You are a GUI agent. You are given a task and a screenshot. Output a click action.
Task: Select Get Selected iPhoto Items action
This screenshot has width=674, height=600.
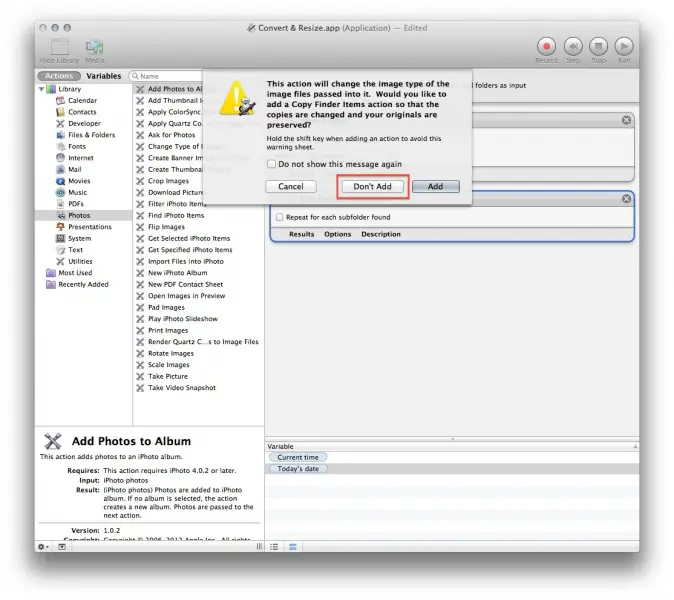[189, 239]
